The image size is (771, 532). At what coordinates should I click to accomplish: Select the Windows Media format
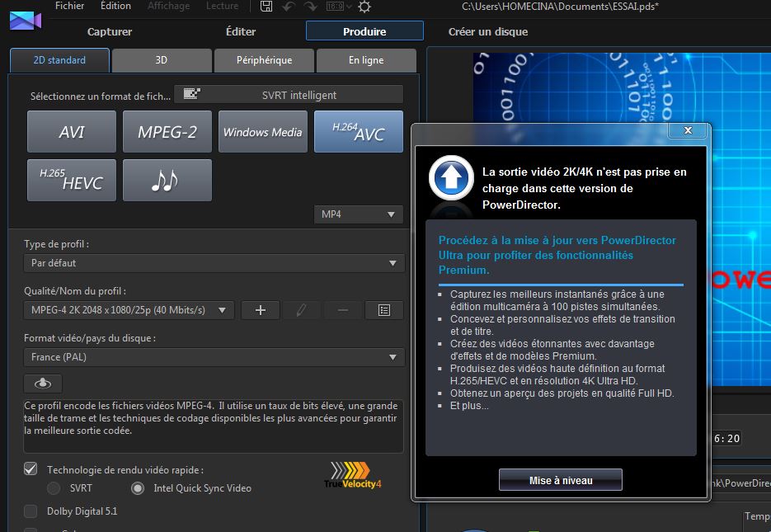coord(262,132)
